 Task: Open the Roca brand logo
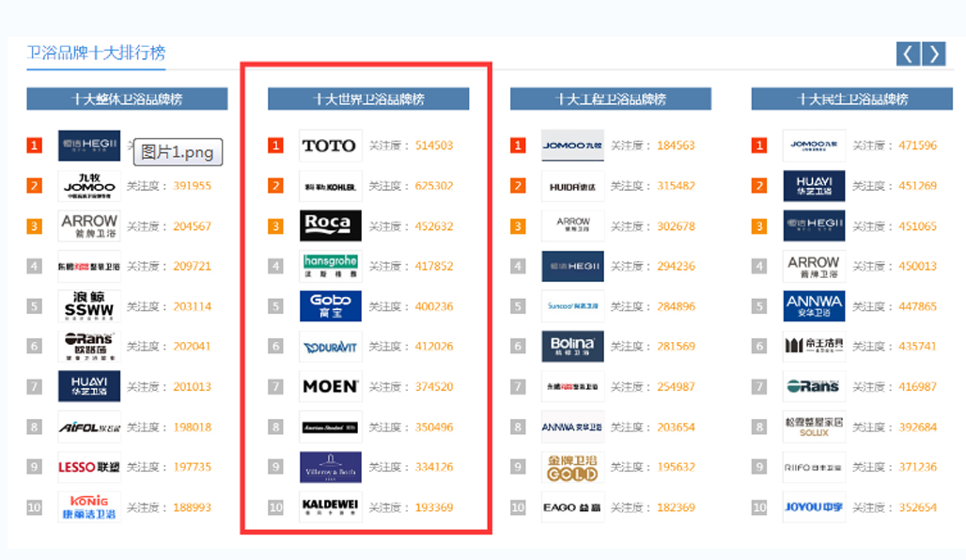[330, 226]
